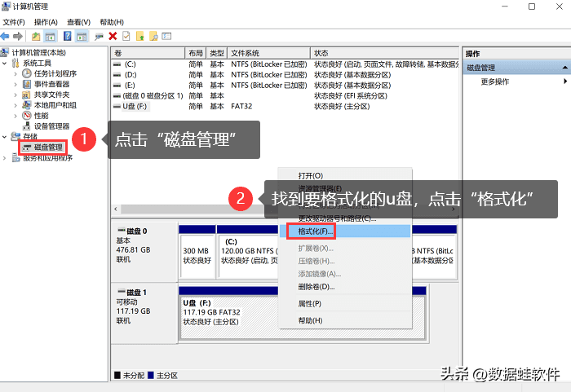Click the 性能 monitor icon

[26, 116]
